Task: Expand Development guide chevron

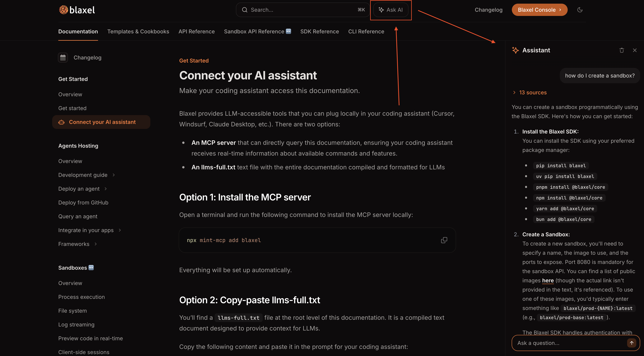Action: [x=114, y=175]
